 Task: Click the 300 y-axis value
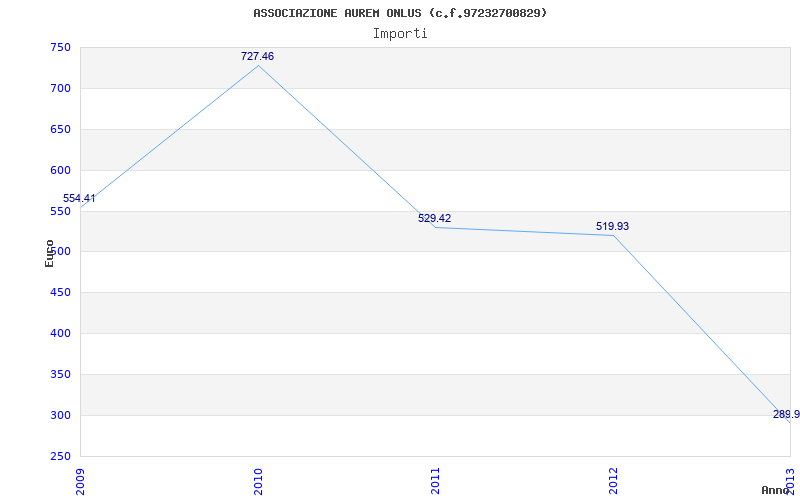[x=60, y=415]
